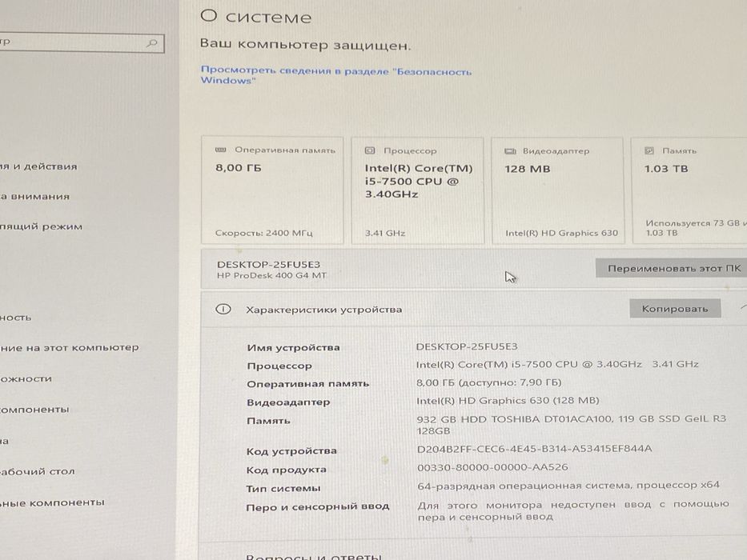Viewport: 747px width, 560px height.
Task: Click device ID 'D204B2FF-CEC6-4E45-B314-A53415EF844A'
Action: (x=535, y=449)
